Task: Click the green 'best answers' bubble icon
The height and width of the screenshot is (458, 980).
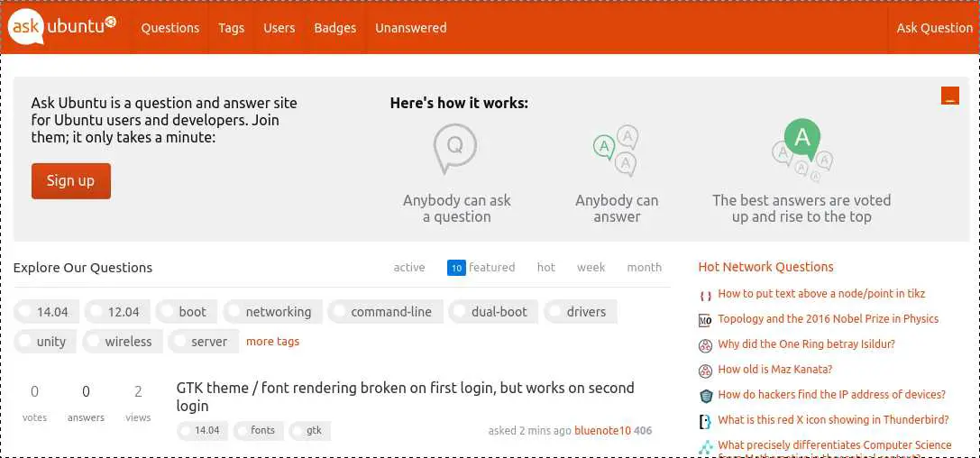Action: (x=801, y=150)
